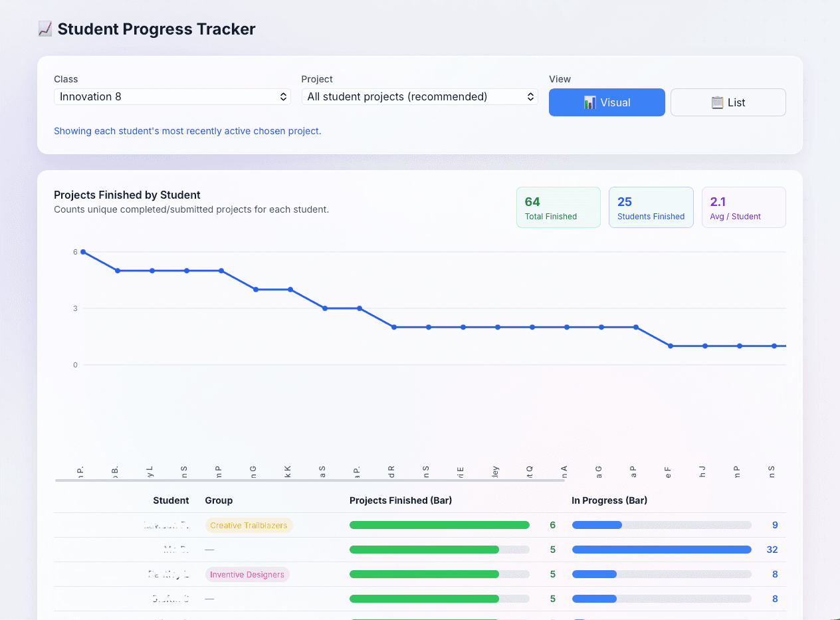Expand the All student projects selector chevron
The height and width of the screenshot is (620, 840).
point(530,96)
